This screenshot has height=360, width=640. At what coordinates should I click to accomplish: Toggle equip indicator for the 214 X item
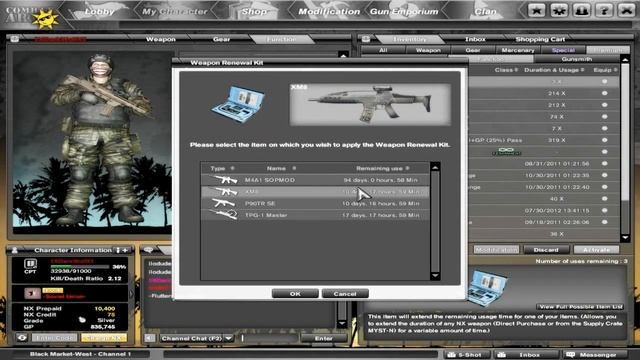pyautogui.click(x=604, y=93)
